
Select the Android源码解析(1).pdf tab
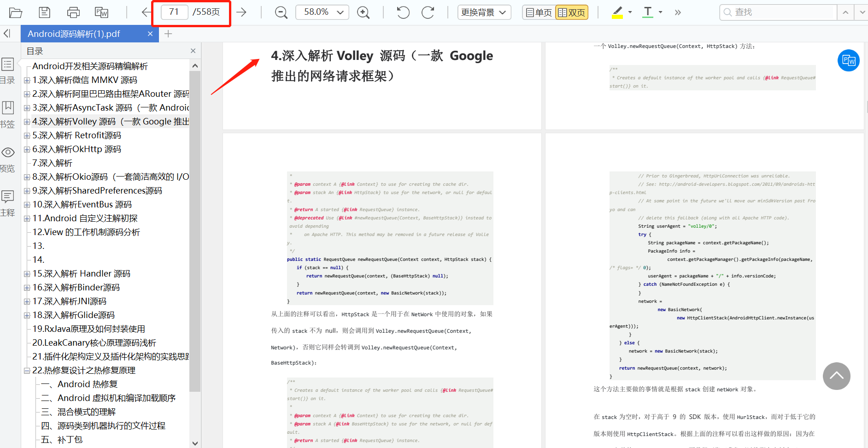click(x=74, y=33)
